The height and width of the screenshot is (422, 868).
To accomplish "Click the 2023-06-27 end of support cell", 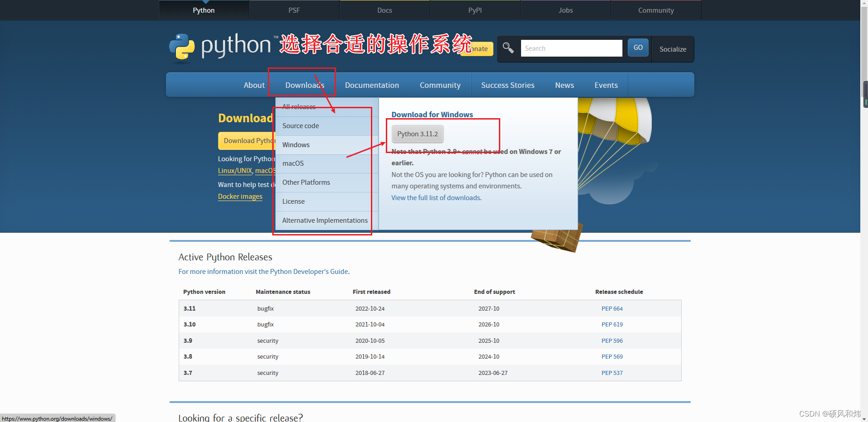I will pos(493,373).
